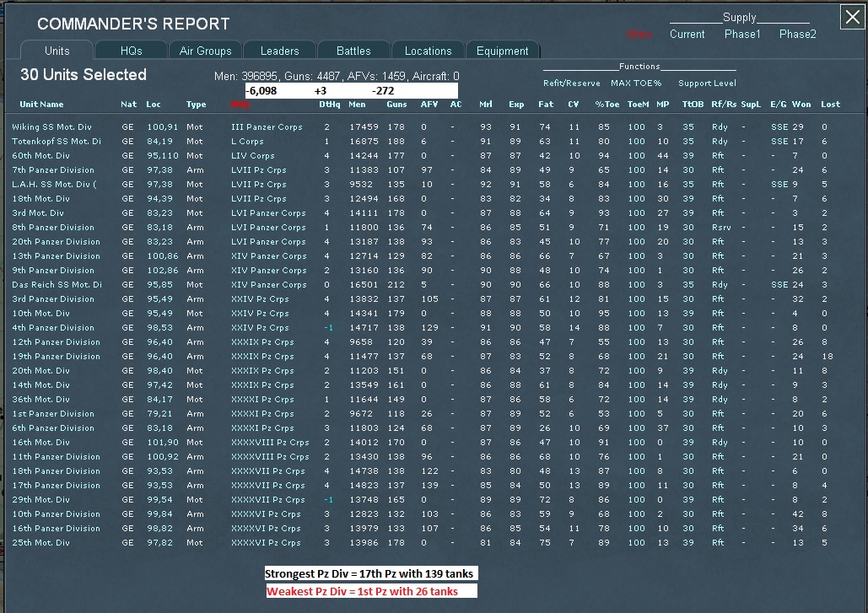The height and width of the screenshot is (613, 868).
Task: Click 100 ToeM value for 3rd Mot. Div
Action: [637, 212]
